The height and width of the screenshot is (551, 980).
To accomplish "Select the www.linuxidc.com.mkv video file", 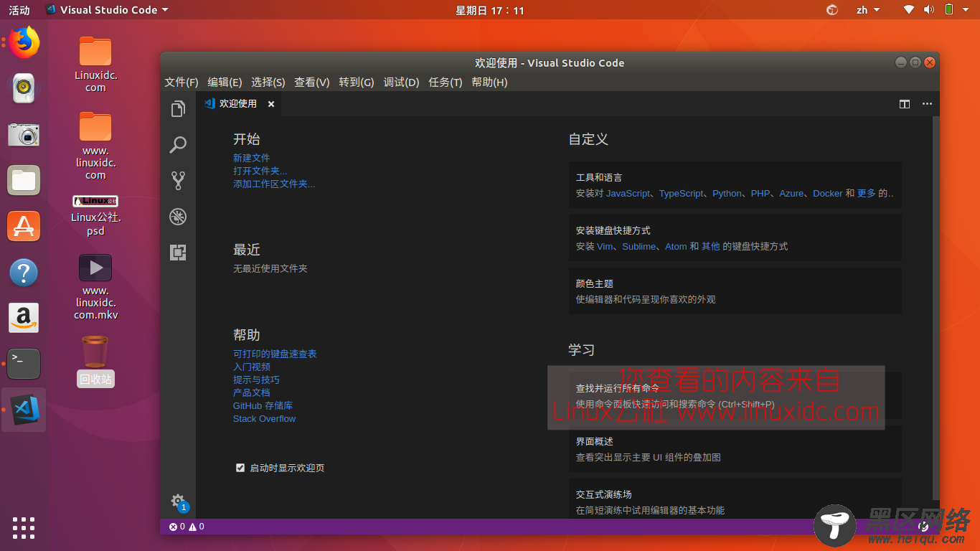I will (x=95, y=287).
